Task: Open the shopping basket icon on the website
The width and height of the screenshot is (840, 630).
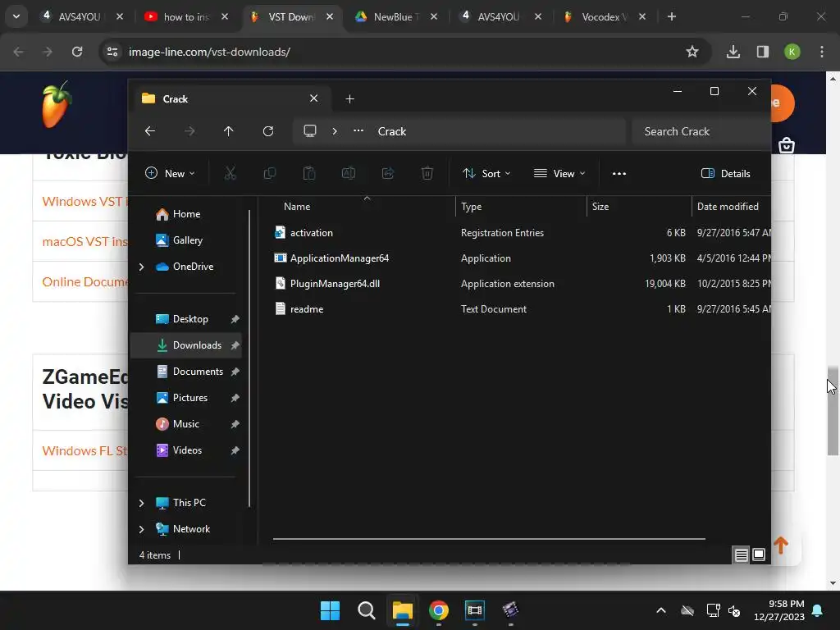Action: (787, 145)
